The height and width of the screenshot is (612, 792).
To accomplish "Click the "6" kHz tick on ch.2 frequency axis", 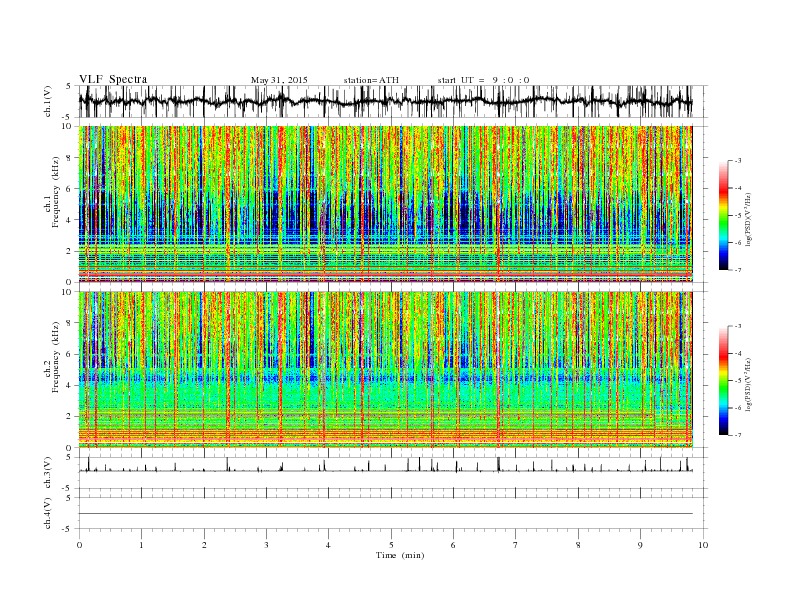I will click(x=69, y=354).
